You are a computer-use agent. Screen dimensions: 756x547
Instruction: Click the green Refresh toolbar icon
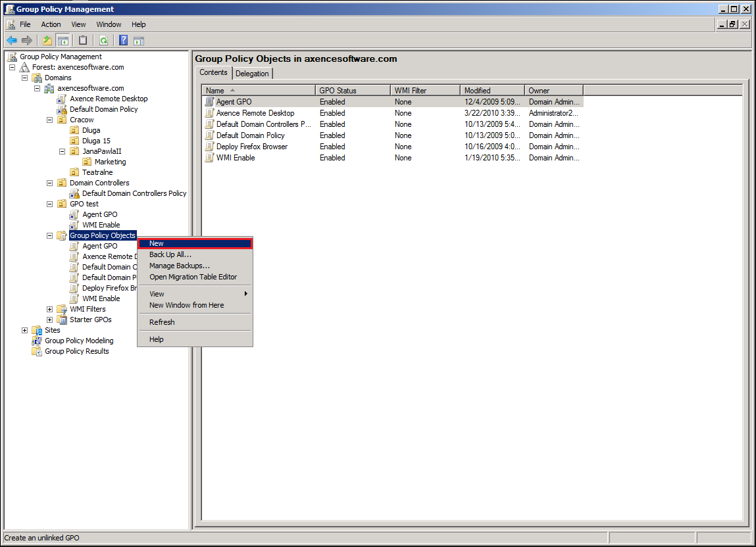(103, 40)
